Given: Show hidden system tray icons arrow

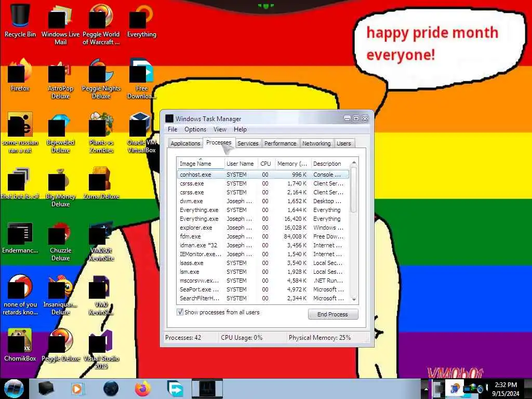Looking at the screenshot, I should pos(426,389).
